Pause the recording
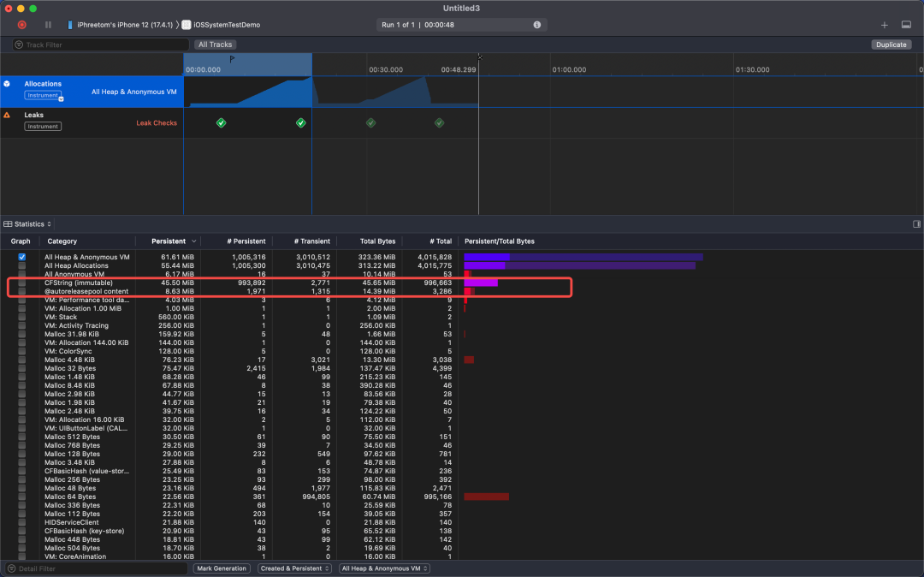 coord(48,25)
